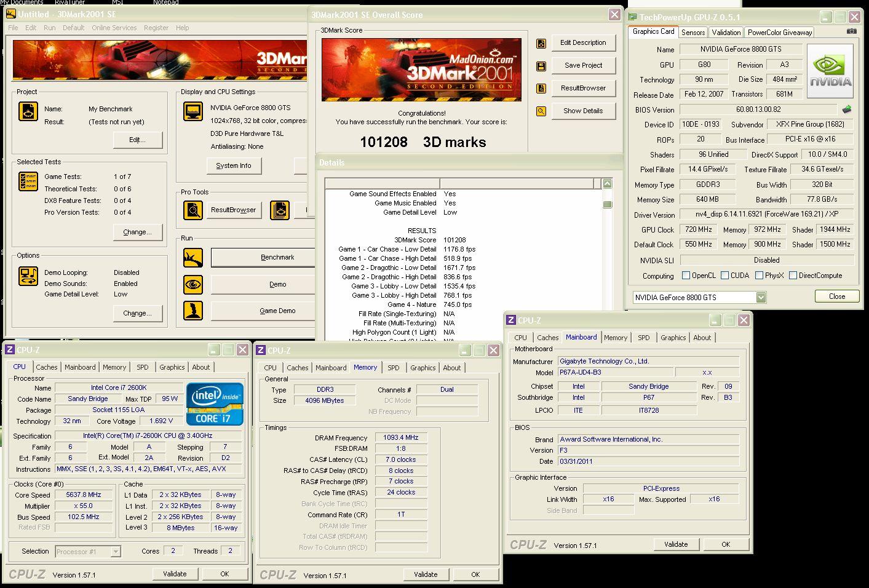Click the Demo button in Run section

point(262,285)
